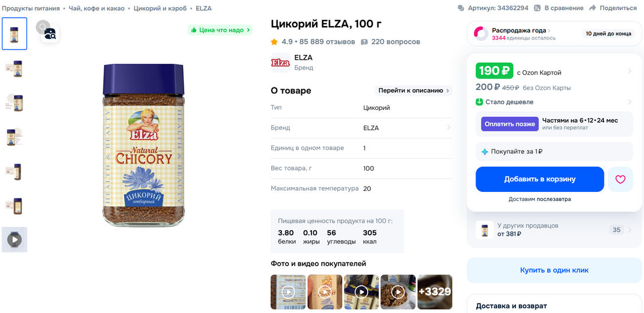644x313 pixels.
Task: Click the orange rating star
Action: click(x=275, y=42)
